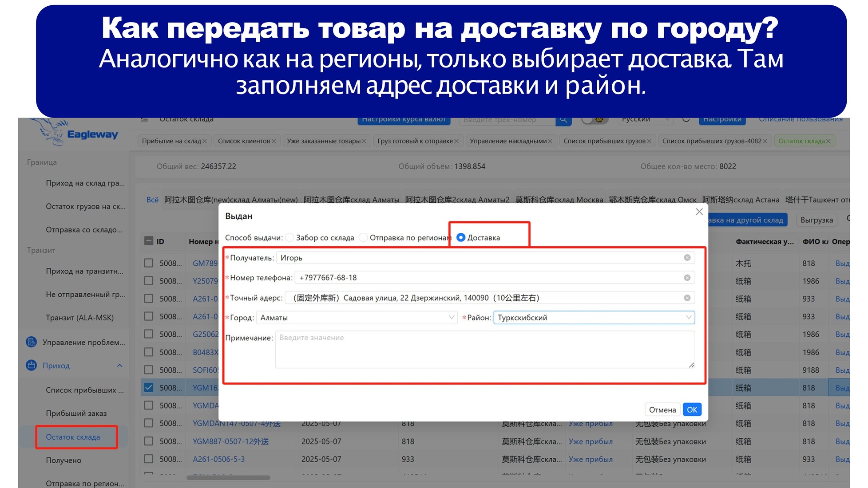Select the Отправка по регионам radio option
Screen dimensions: 868x488
tap(363, 237)
